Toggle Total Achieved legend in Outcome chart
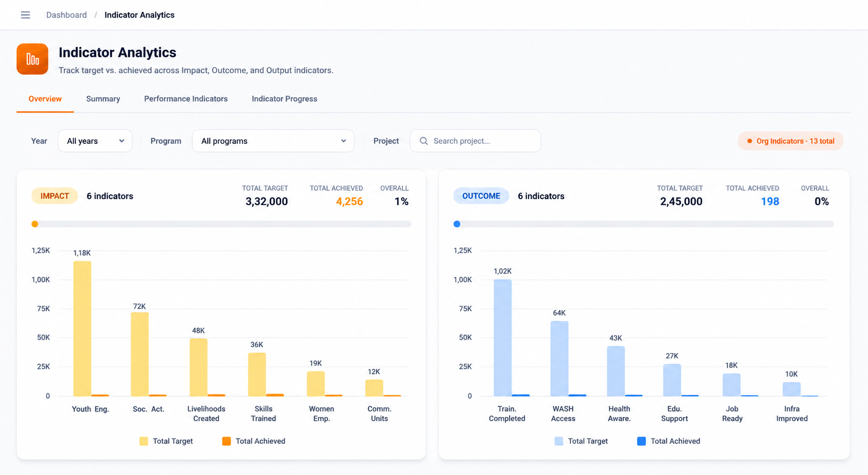Viewport: 868px width, 475px height. click(668, 441)
